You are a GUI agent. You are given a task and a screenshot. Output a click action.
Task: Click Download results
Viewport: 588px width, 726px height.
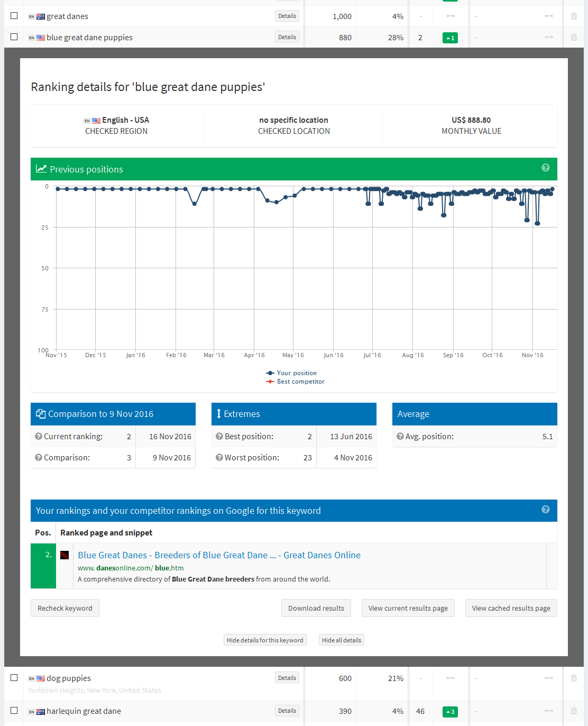click(x=316, y=607)
